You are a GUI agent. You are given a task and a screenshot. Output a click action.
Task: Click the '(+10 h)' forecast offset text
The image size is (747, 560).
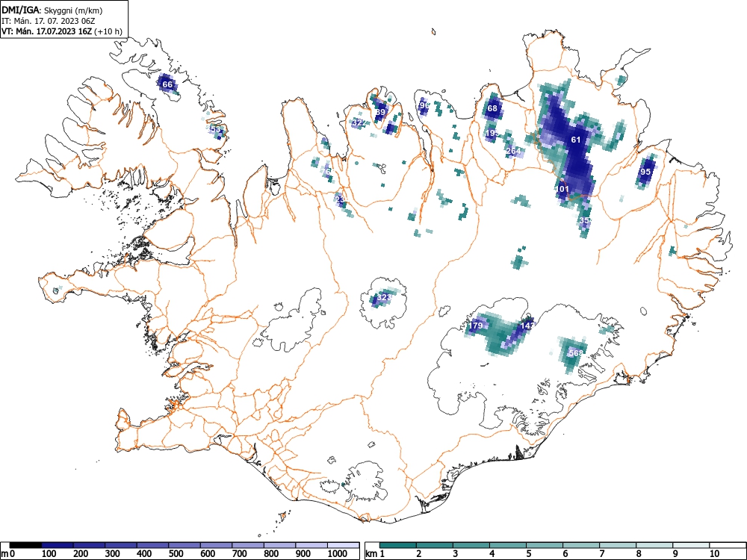[108, 31]
